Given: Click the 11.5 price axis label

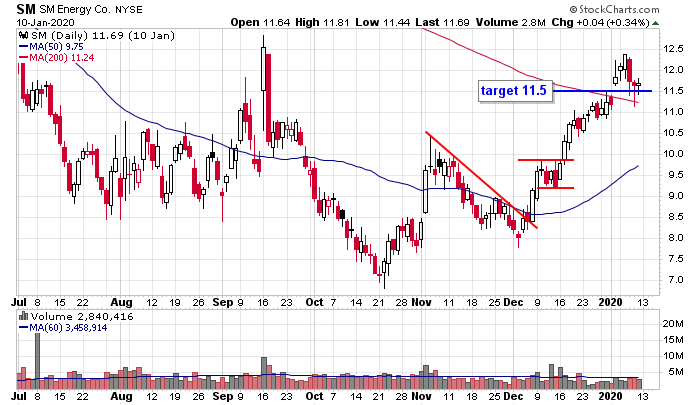Looking at the screenshot, I should pos(673,91).
